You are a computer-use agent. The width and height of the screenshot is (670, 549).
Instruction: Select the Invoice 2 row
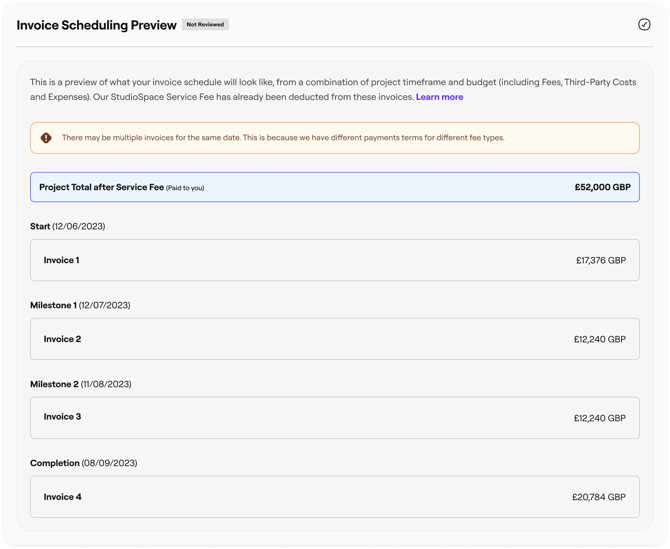pos(335,339)
